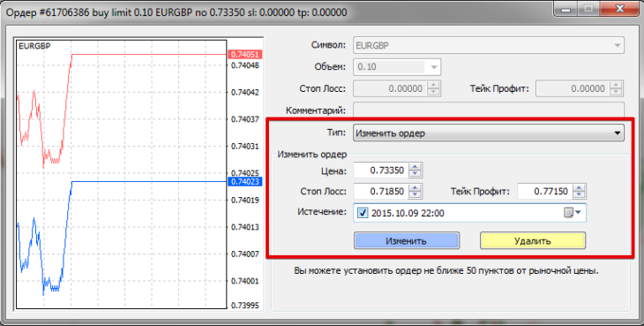Viewport: 644px width, 326px height.
Task: Click the 0.73995 axis price label
Action: click(245, 306)
